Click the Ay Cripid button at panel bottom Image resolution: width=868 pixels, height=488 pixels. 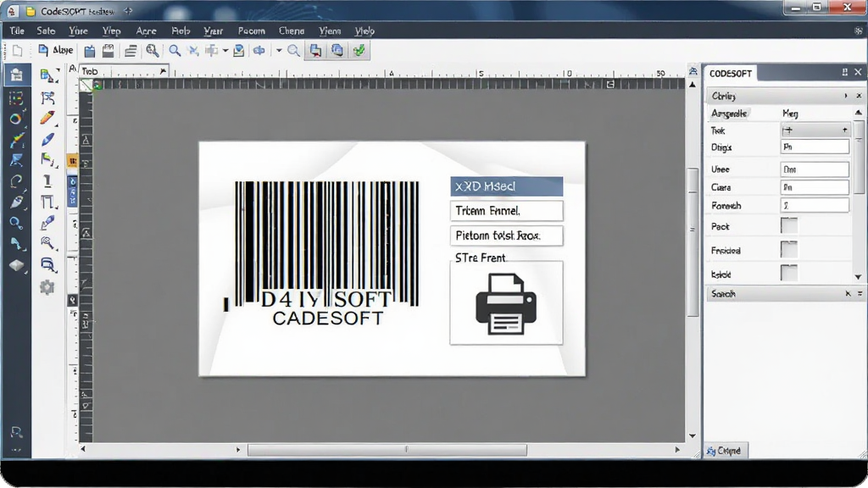[725, 451]
